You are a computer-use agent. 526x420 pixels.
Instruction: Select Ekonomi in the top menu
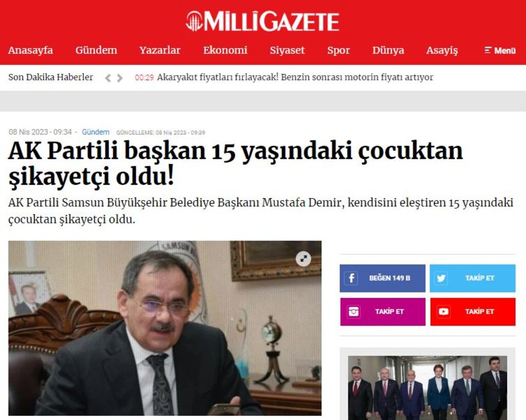[x=225, y=50]
